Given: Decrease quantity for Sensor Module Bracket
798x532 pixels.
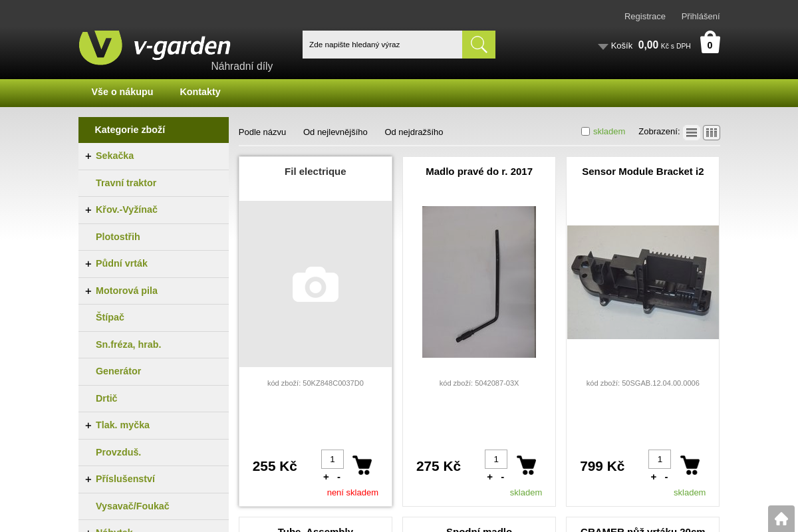Looking at the screenshot, I should (666, 477).
